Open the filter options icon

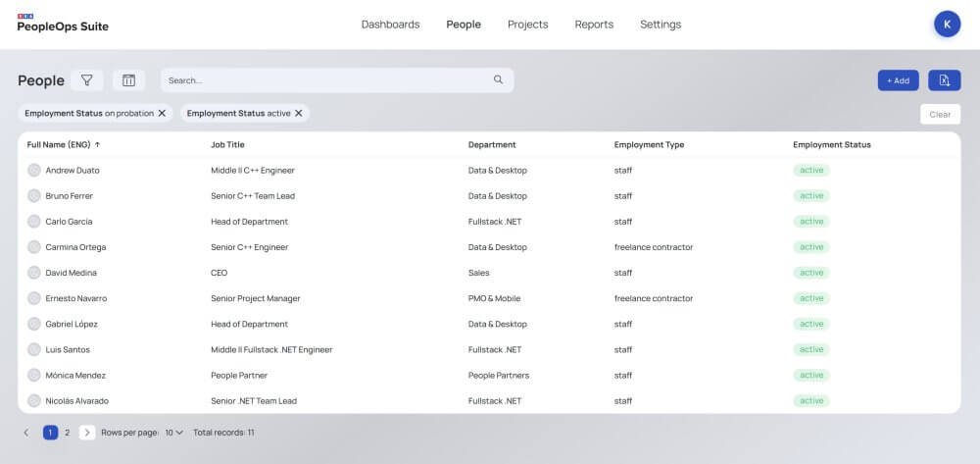(x=86, y=80)
